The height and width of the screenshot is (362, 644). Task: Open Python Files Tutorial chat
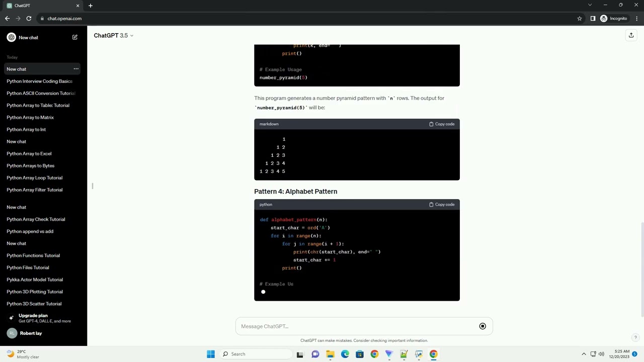[28, 267]
